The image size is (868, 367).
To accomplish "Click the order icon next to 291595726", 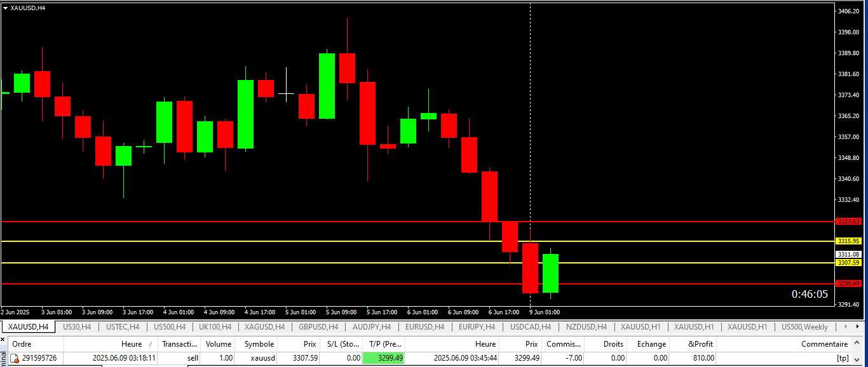I will pos(15,358).
